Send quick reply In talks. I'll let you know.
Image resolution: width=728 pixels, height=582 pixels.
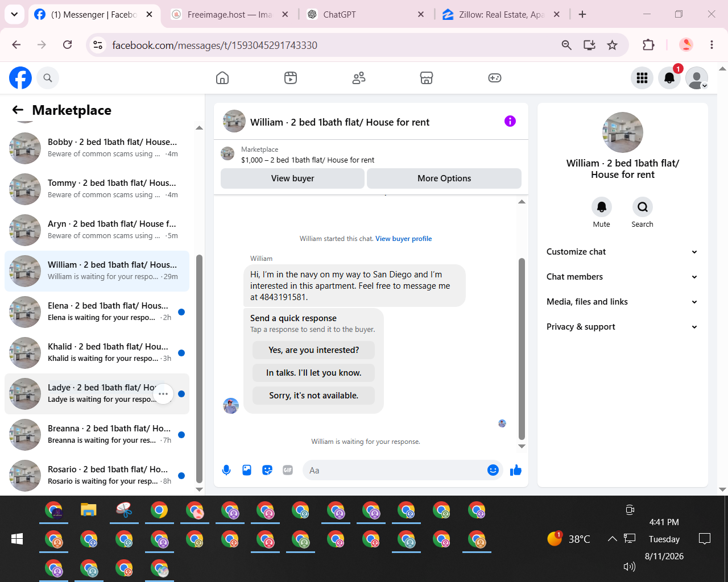(x=314, y=373)
